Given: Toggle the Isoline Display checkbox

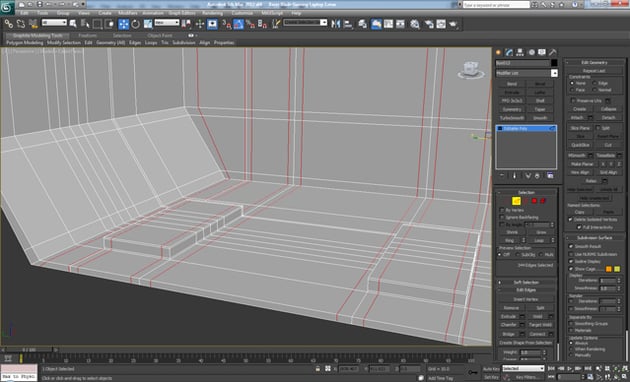Looking at the screenshot, I should pos(571,261).
